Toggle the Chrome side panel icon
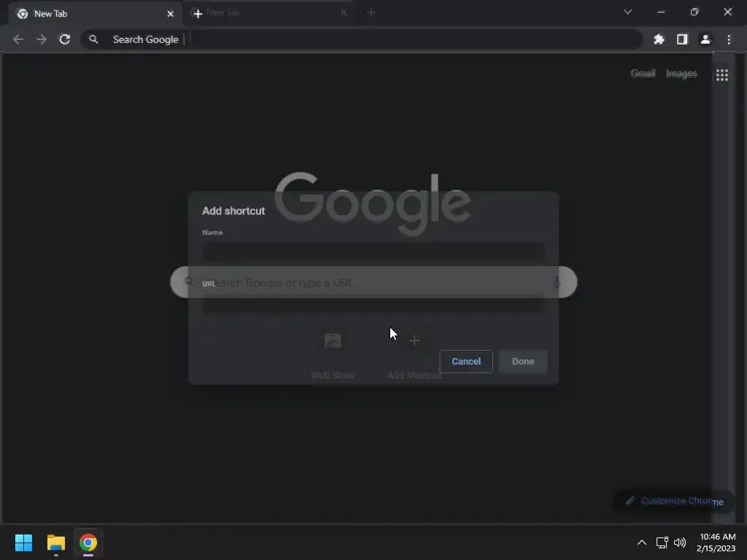Image resolution: width=747 pixels, height=560 pixels. (682, 39)
